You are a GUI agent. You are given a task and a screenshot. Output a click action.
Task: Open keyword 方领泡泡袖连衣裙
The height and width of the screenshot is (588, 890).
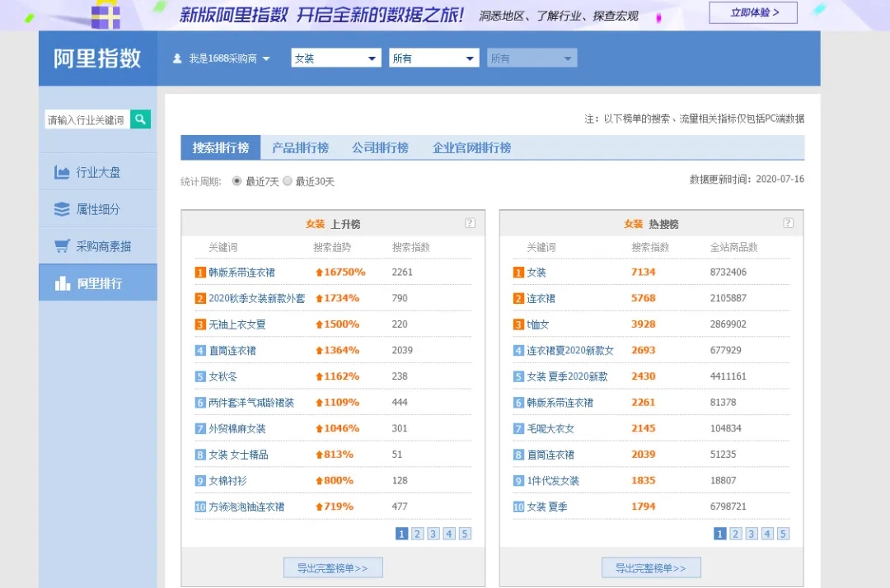point(246,507)
